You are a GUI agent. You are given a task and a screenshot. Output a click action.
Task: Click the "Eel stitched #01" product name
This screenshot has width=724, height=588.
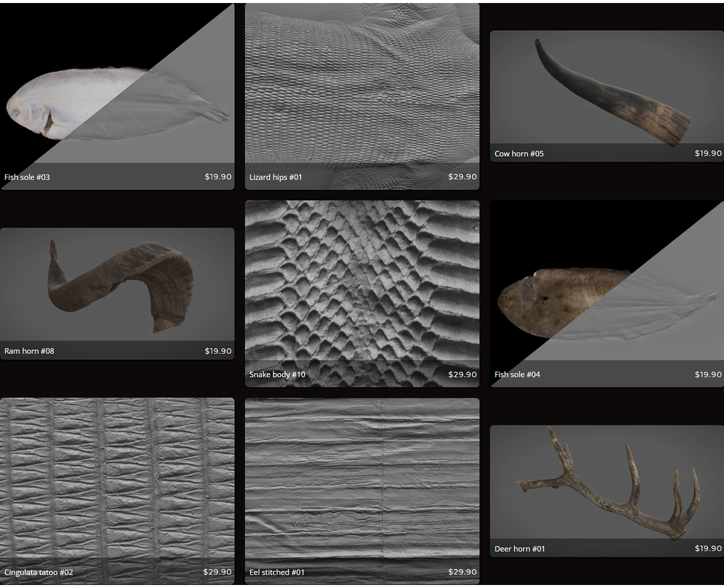tap(277, 572)
